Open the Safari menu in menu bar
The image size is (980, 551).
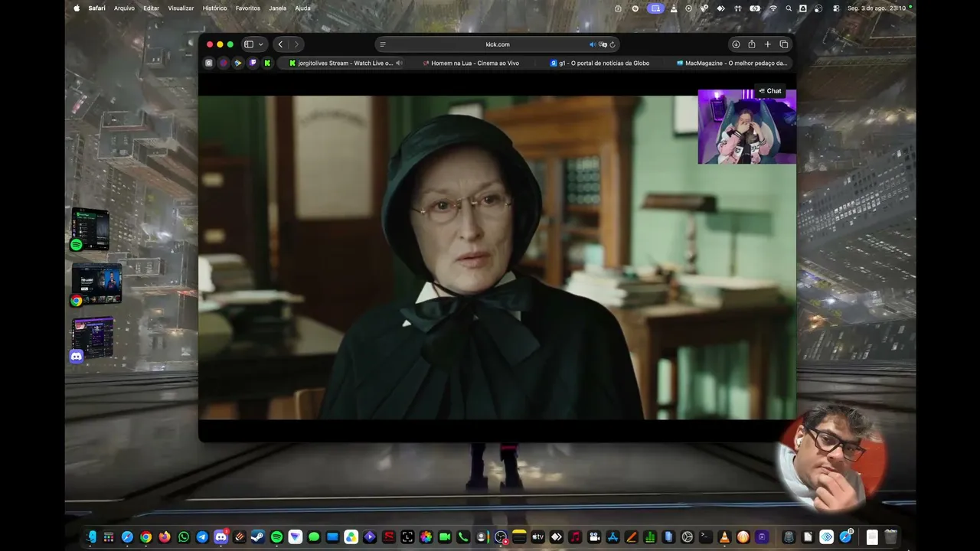coord(97,8)
